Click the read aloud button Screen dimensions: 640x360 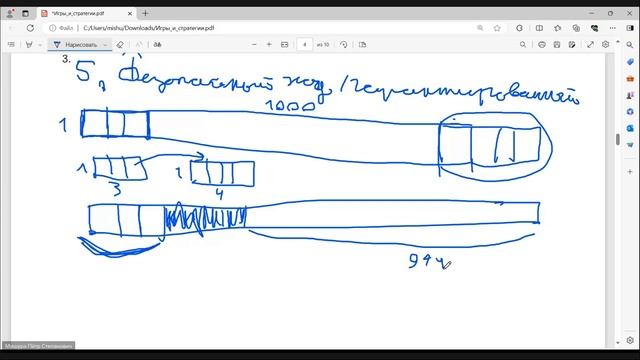[x=158, y=44]
